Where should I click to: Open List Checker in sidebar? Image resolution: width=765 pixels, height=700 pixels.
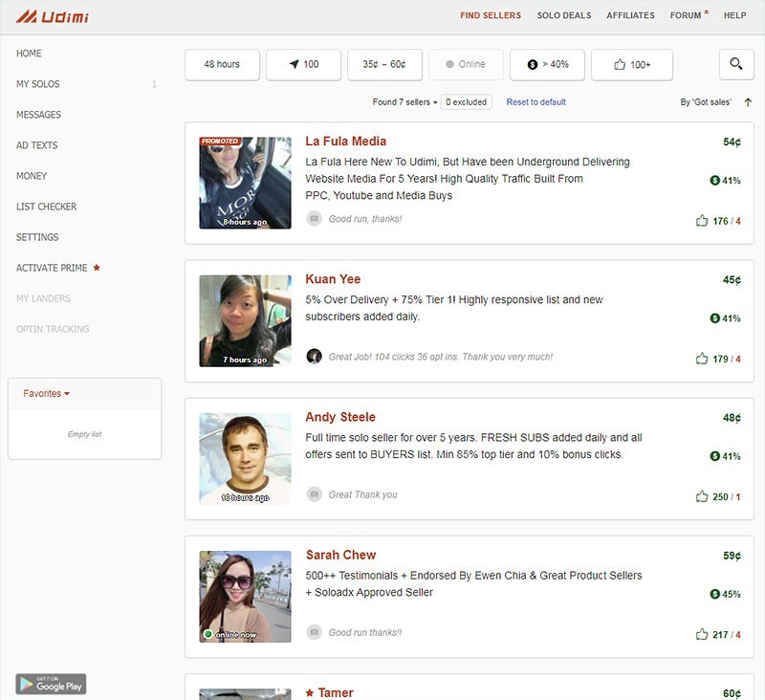coord(46,207)
